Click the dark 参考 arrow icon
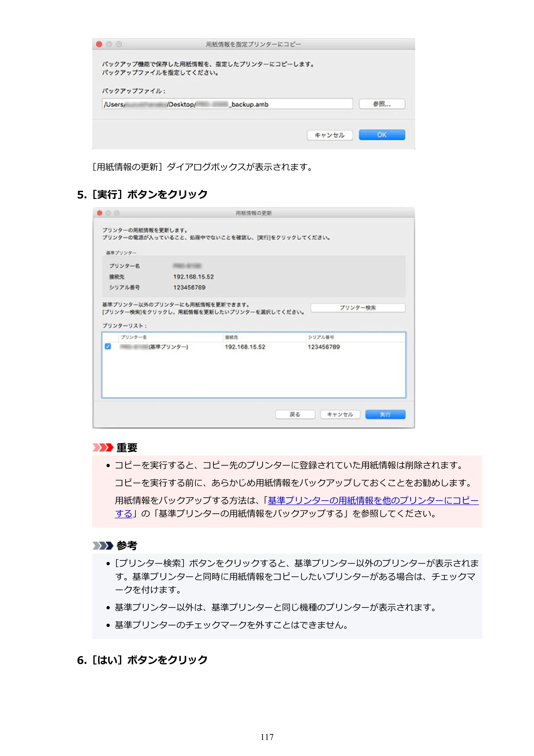 pyautogui.click(x=103, y=546)
